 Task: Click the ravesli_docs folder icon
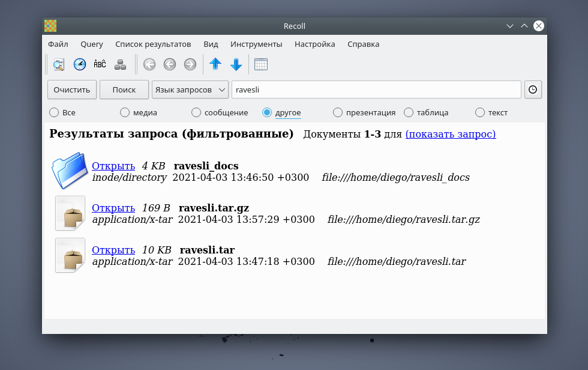tap(70, 171)
